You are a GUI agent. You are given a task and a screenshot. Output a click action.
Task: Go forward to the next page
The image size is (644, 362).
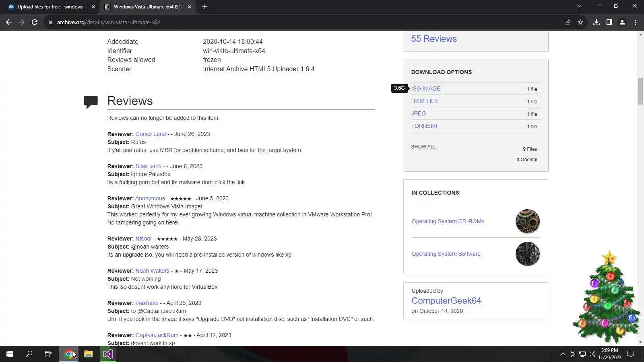point(22,22)
